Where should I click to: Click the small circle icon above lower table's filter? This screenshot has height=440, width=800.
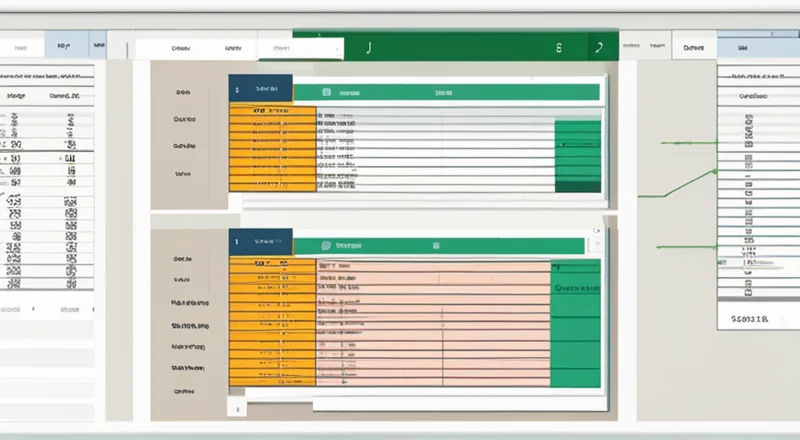597,230
